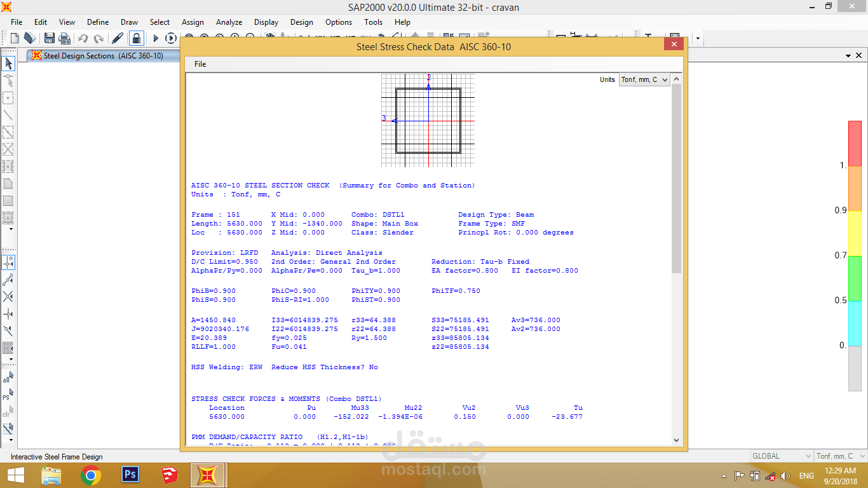Expand the draw tools overflow arrow
The image size is (868, 488).
[x=11, y=229]
